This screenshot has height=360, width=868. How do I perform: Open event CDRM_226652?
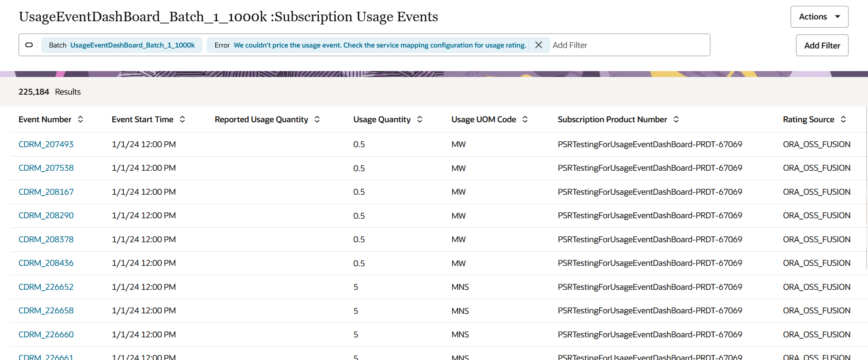[46, 287]
